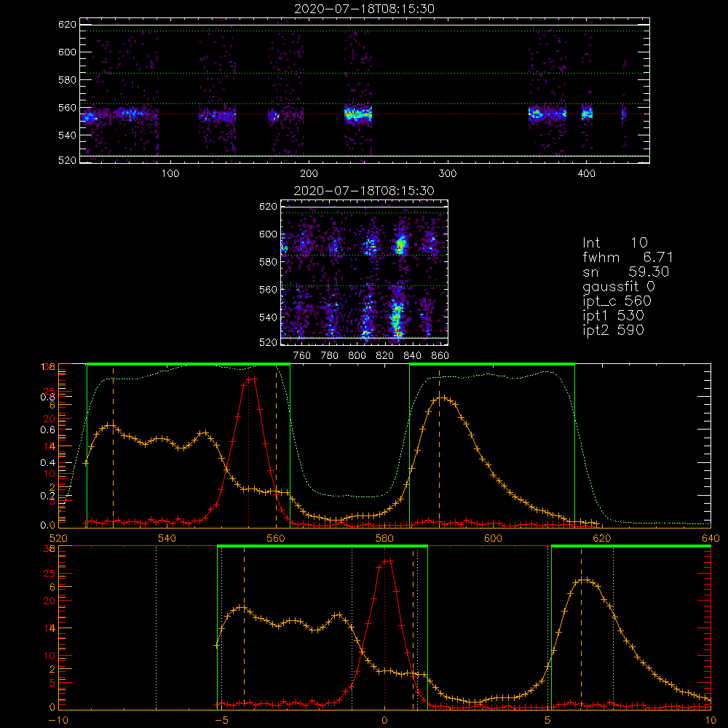Image resolution: width=728 pixels, height=728 pixels.
Task: Click the orange curve's peak near 6 in bottom plot
Action: click(x=585, y=580)
